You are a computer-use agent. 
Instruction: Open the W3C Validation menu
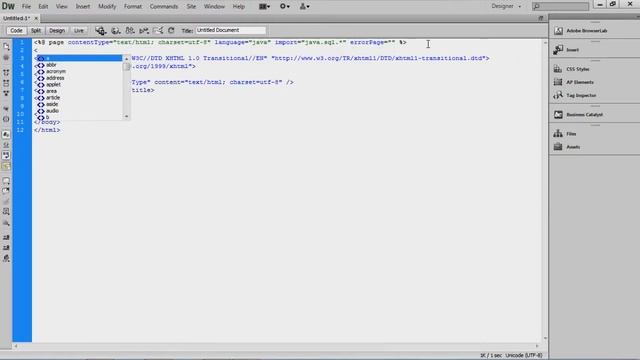pyautogui.click(x=144, y=31)
